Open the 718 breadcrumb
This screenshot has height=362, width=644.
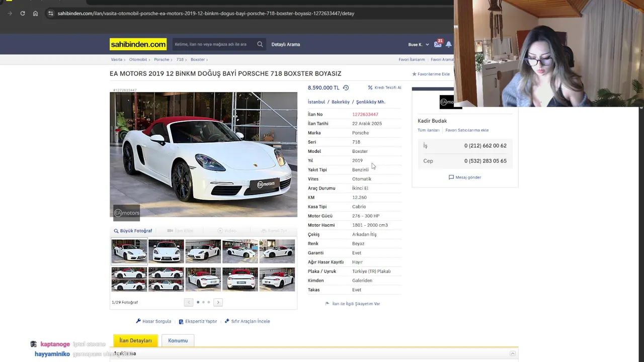tap(180, 59)
